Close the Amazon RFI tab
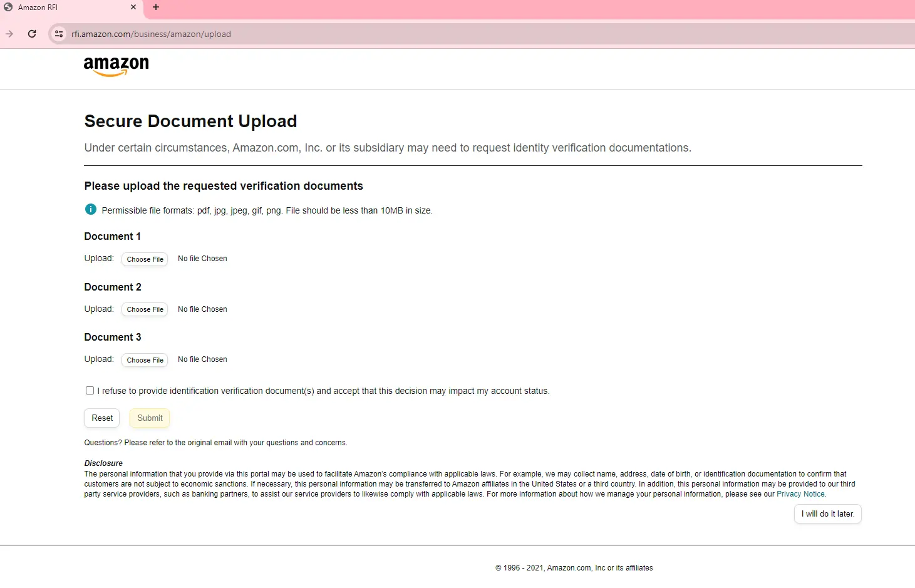 [133, 7]
